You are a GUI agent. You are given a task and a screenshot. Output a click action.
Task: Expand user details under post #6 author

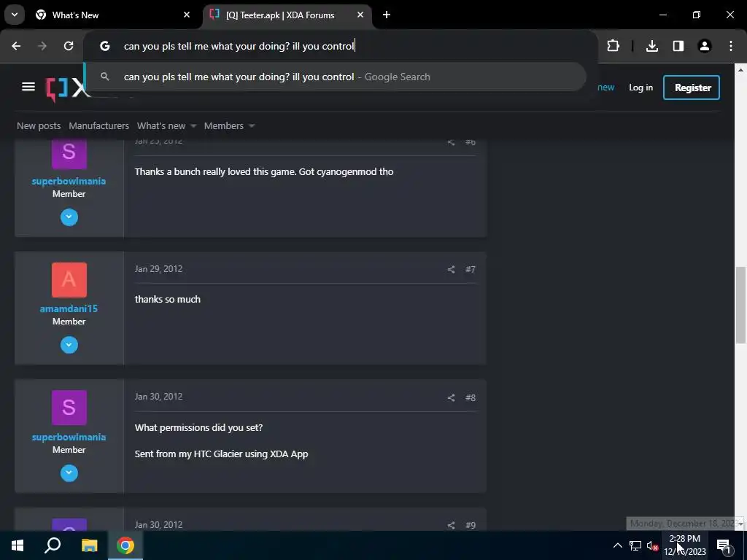pyautogui.click(x=69, y=217)
